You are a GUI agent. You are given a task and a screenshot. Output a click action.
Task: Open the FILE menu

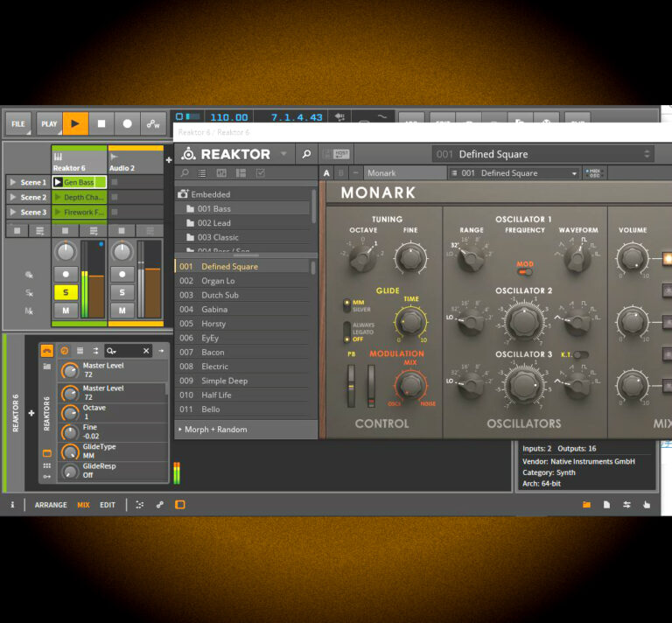tap(18, 124)
